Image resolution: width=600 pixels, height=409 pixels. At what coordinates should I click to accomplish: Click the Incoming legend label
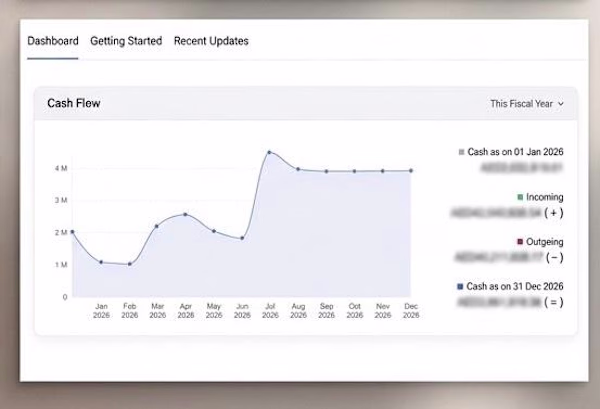pos(545,197)
